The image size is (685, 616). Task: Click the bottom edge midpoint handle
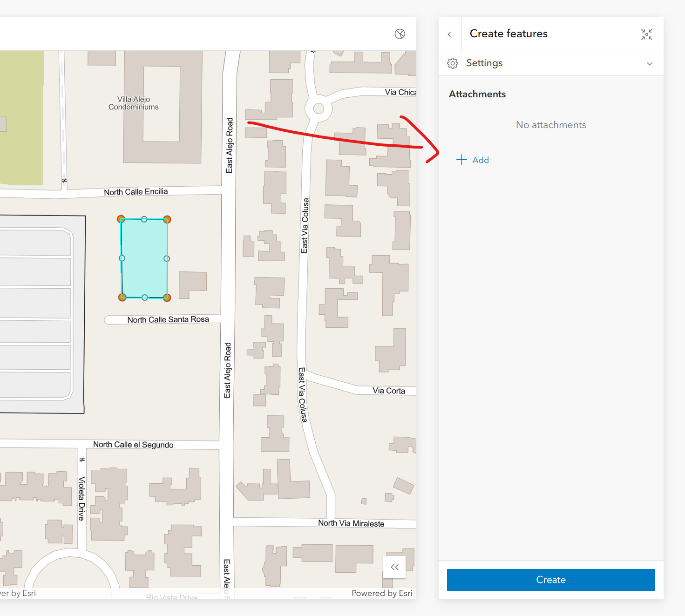pos(145,297)
